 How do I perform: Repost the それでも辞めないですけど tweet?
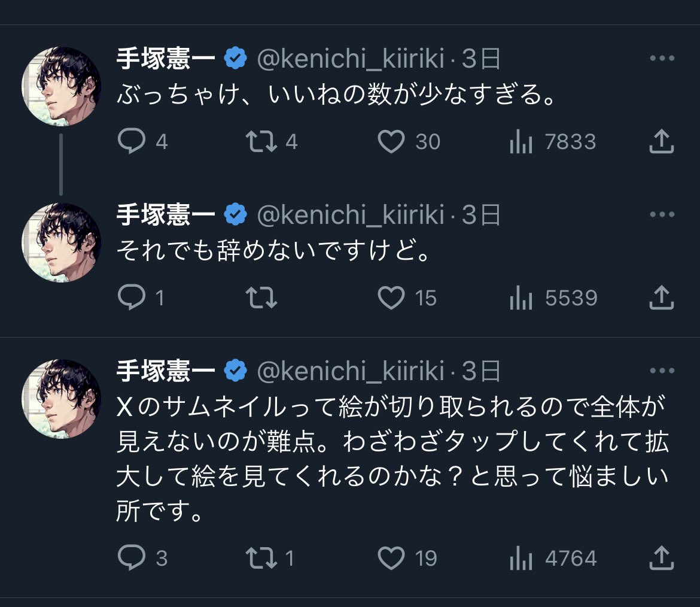click(x=262, y=298)
